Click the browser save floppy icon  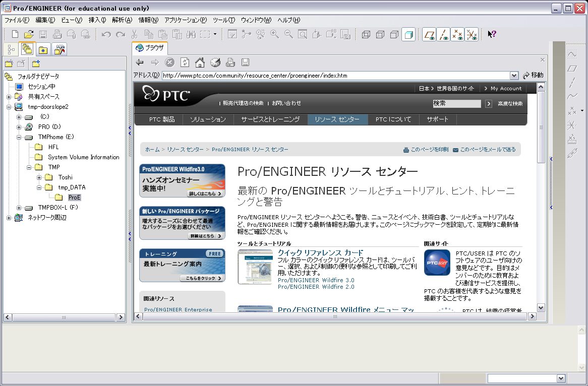[x=245, y=62]
